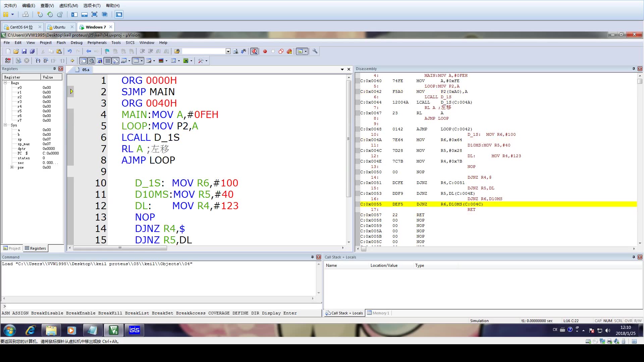Open Configuration wrench icon
This screenshot has width=644, height=362.
click(x=315, y=51)
